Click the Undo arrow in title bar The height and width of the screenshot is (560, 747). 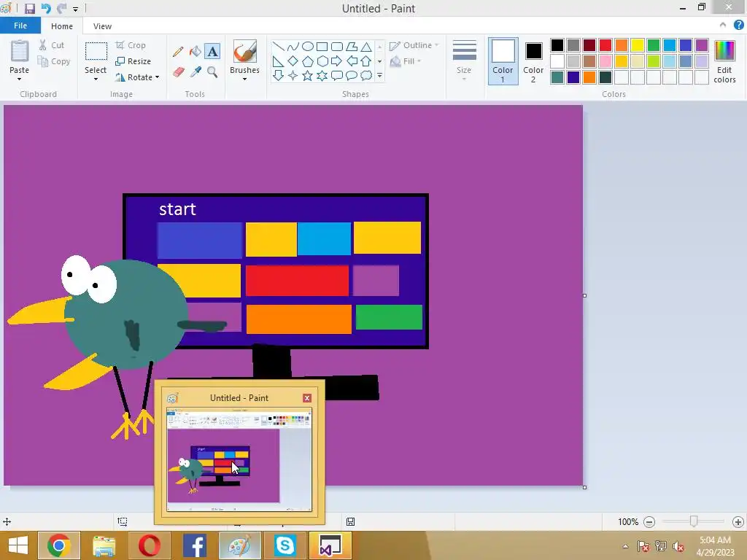tap(46, 9)
